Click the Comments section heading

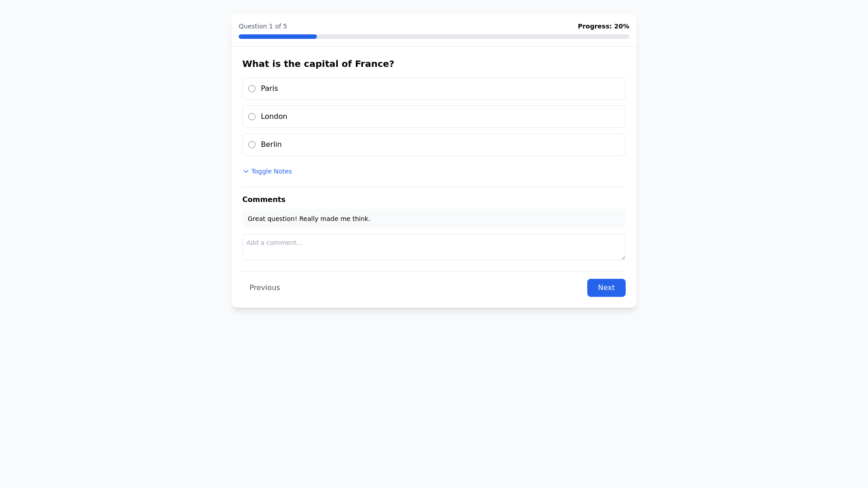point(264,199)
